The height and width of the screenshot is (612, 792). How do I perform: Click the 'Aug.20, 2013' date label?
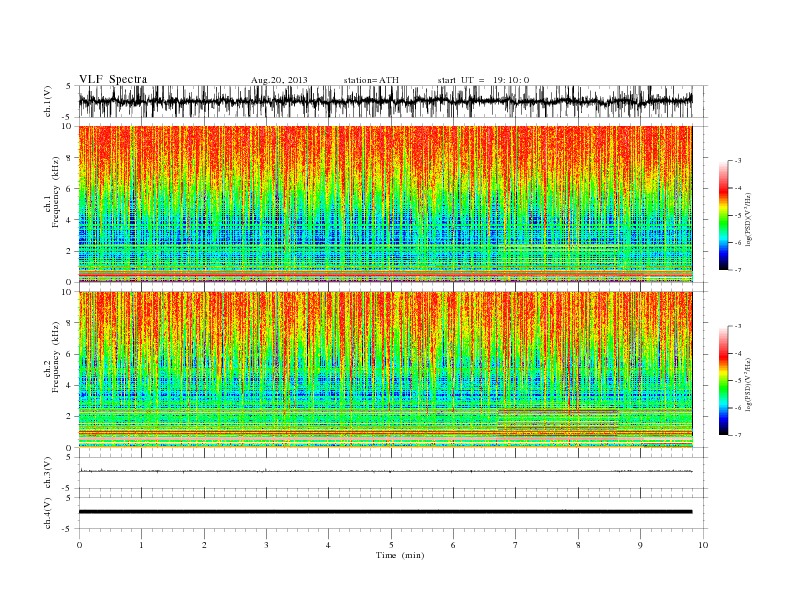point(279,80)
